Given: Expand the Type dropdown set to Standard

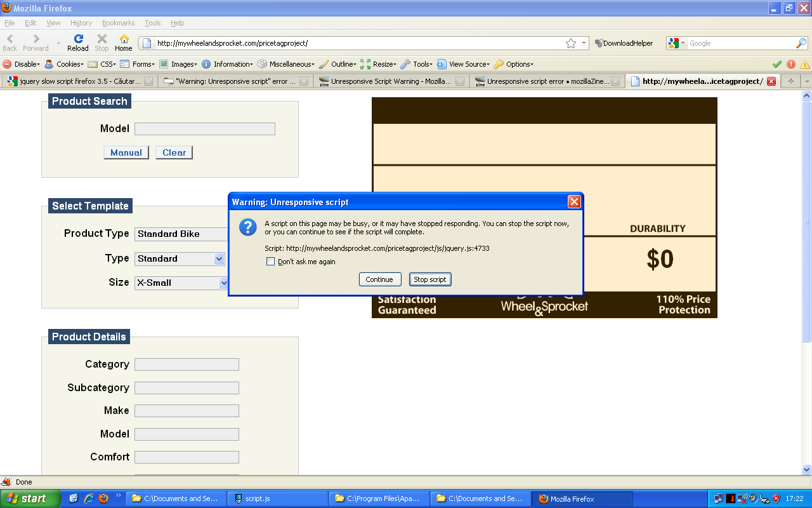Looking at the screenshot, I should tap(219, 258).
